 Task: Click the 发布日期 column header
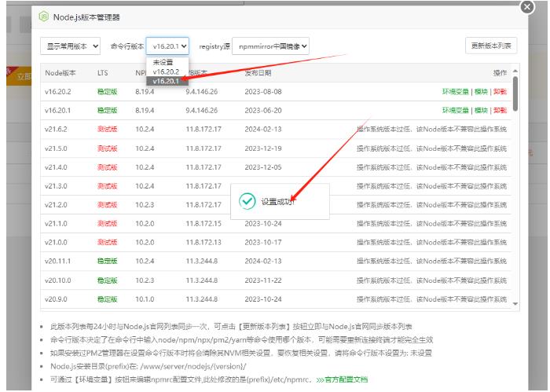pyautogui.click(x=258, y=73)
